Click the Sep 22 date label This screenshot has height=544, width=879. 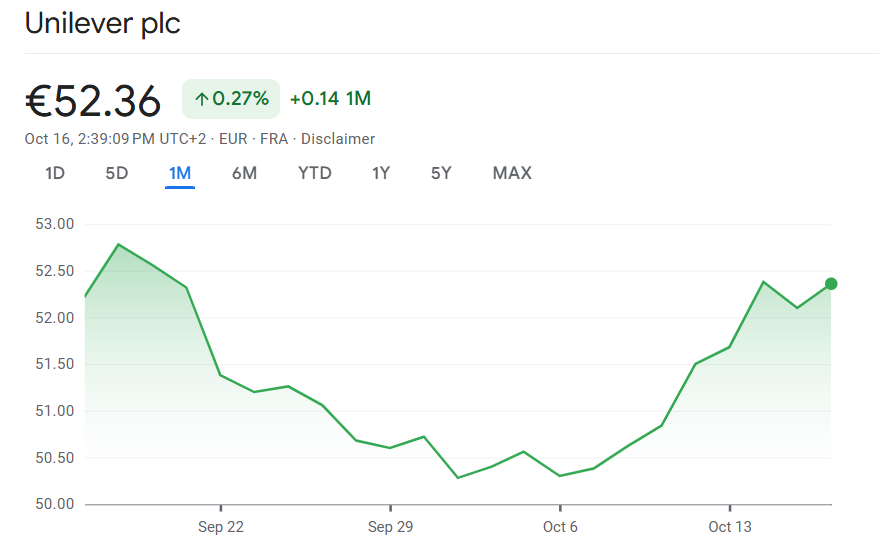coord(220,527)
